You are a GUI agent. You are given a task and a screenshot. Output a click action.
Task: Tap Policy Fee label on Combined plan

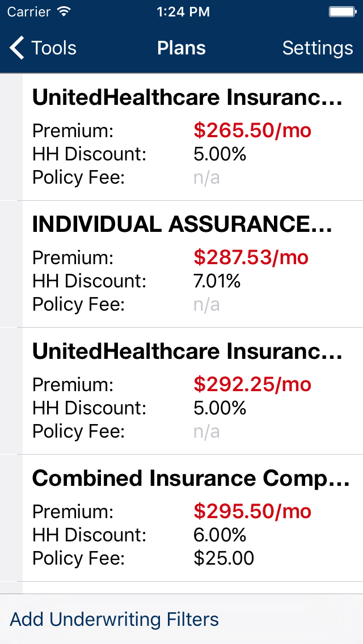[78, 558]
